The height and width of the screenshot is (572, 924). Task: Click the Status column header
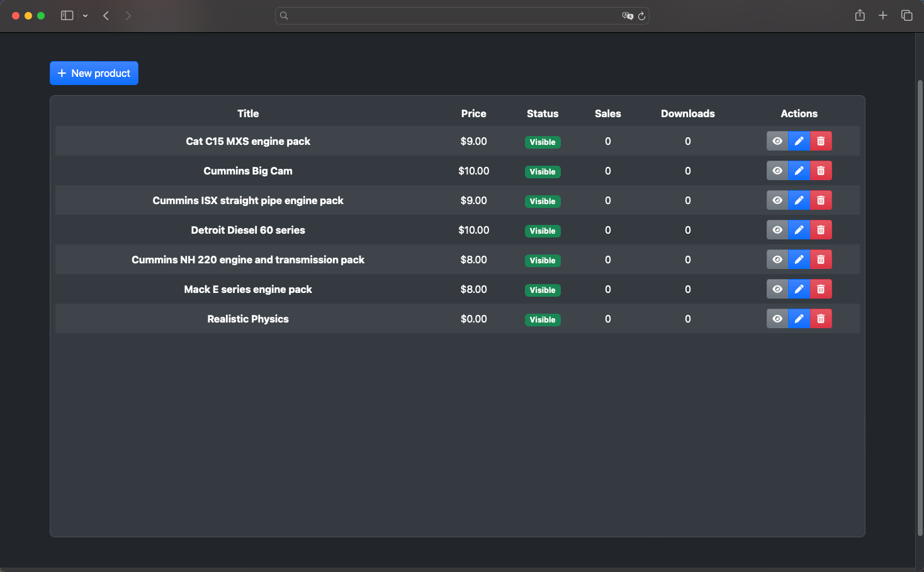[543, 113]
